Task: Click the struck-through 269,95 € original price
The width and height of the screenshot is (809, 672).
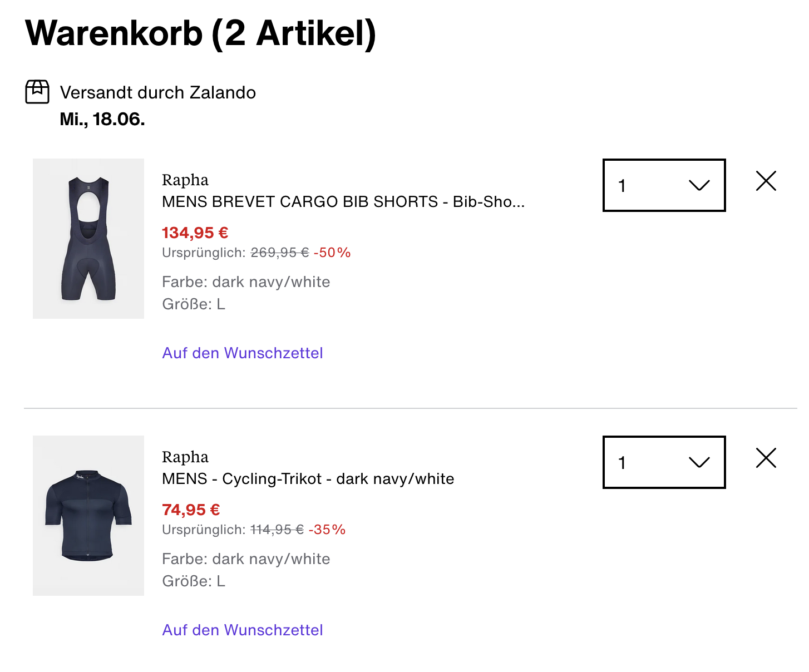Action: click(x=280, y=253)
